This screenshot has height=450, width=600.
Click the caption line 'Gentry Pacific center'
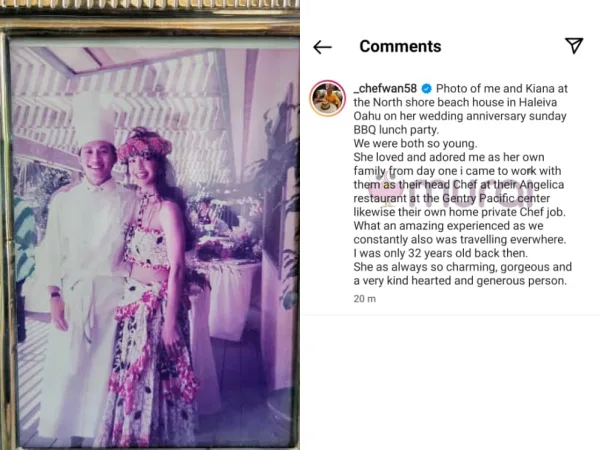[452, 198]
